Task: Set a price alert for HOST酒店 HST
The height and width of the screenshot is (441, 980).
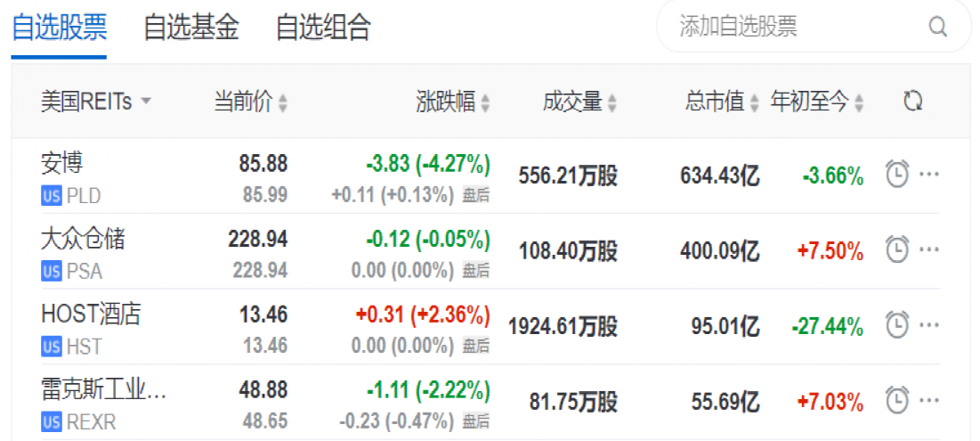Action: pyautogui.click(x=897, y=324)
